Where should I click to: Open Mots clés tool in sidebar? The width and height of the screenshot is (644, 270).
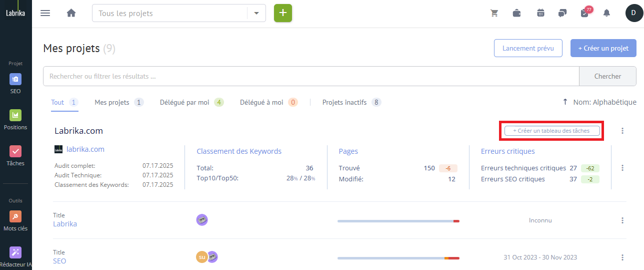[15, 221]
